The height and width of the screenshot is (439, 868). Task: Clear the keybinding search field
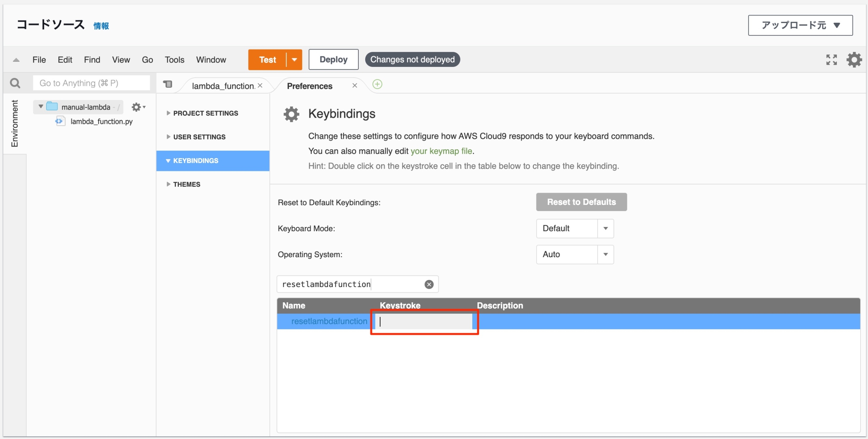[429, 284]
